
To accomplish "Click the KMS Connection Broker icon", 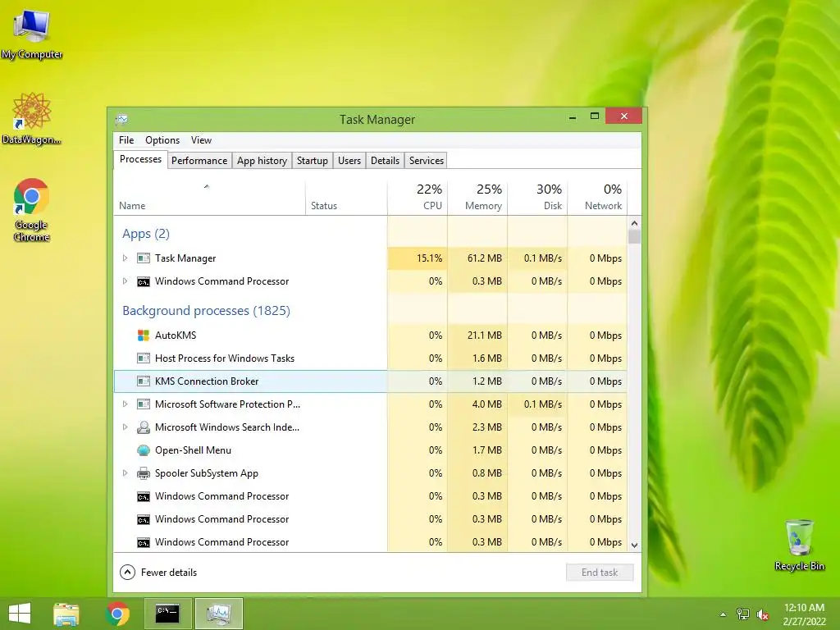I will [143, 381].
